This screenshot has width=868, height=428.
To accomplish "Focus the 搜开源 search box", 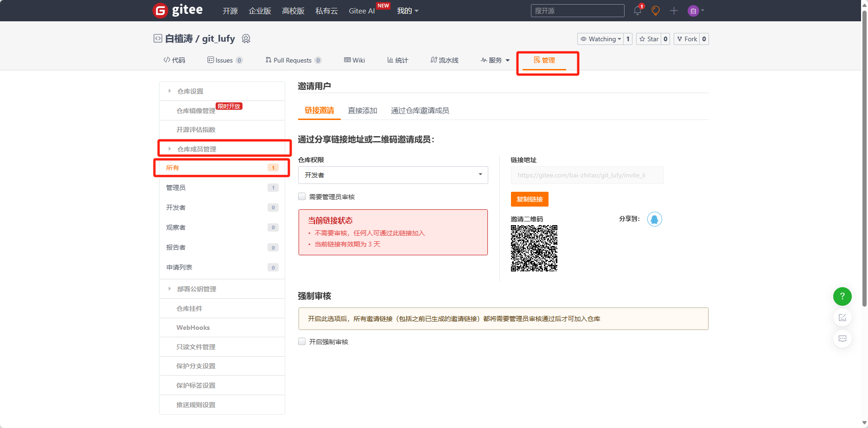I will [578, 11].
